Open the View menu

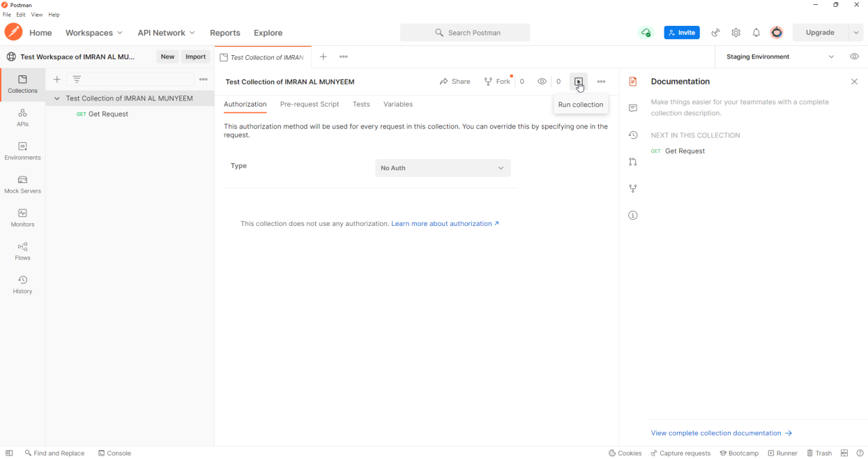37,15
